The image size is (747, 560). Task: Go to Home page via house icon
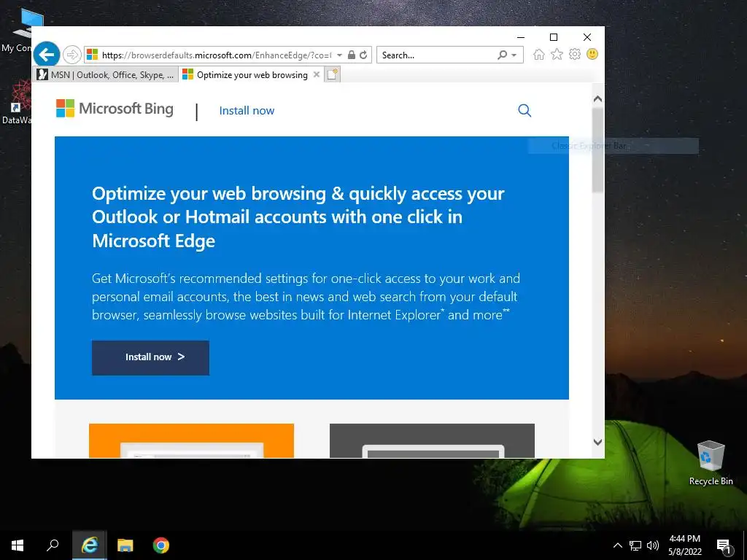click(x=539, y=54)
